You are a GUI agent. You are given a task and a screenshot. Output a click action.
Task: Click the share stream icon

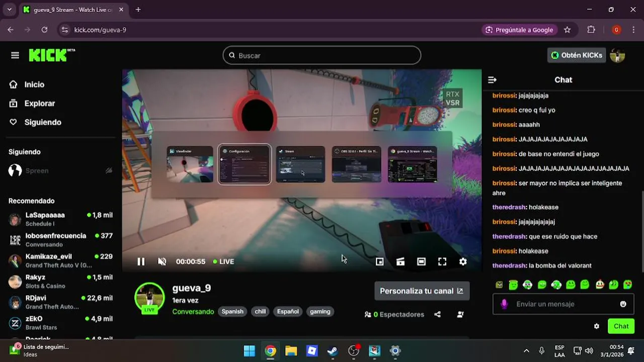click(438, 314)
